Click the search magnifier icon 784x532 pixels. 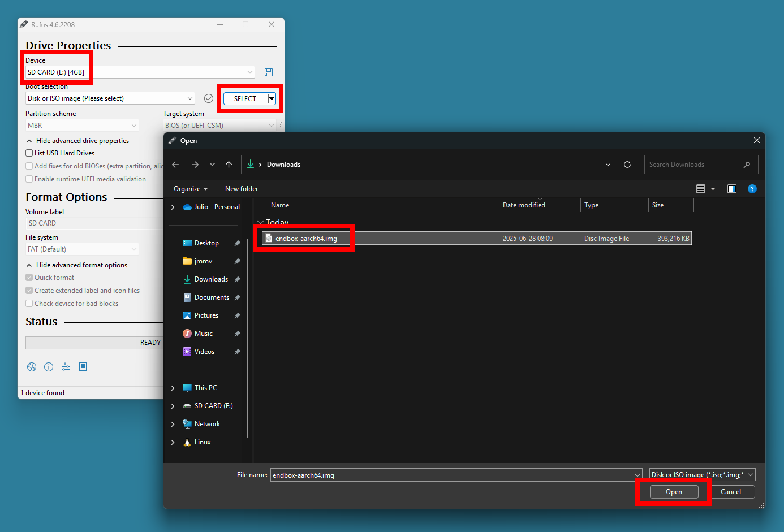[747, 165]
